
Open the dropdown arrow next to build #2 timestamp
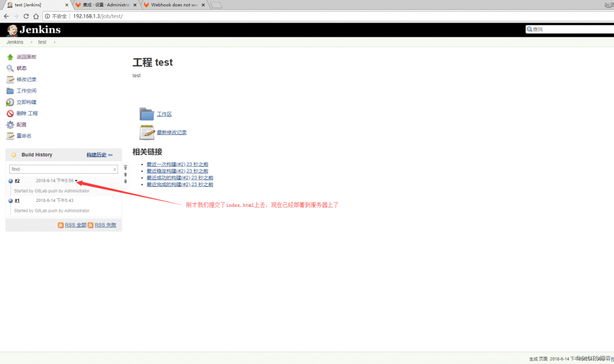pos(76,180)
